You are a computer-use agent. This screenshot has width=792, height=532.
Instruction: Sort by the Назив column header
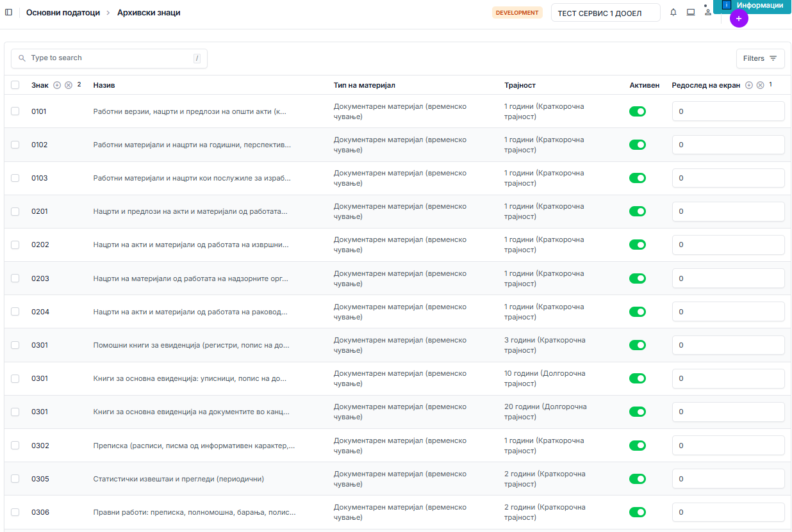click(x=104, y=85)
